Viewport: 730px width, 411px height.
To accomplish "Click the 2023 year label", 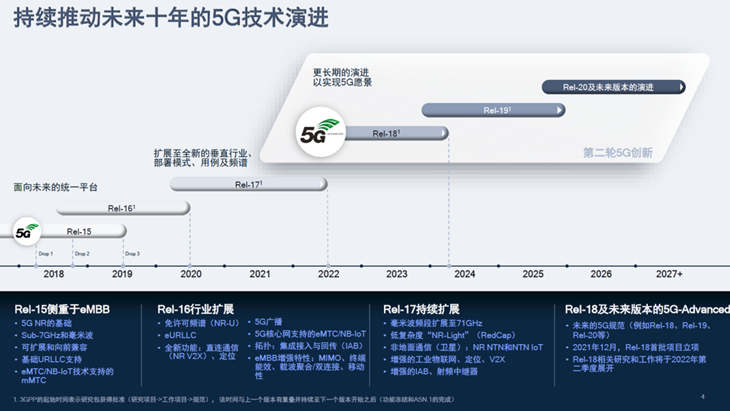I will point(397,274).
